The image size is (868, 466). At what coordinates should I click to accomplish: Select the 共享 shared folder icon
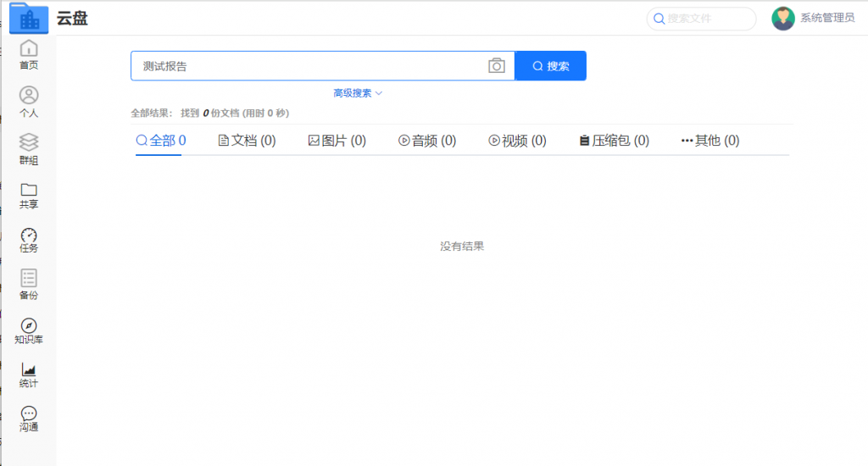(x=29, y=189)
